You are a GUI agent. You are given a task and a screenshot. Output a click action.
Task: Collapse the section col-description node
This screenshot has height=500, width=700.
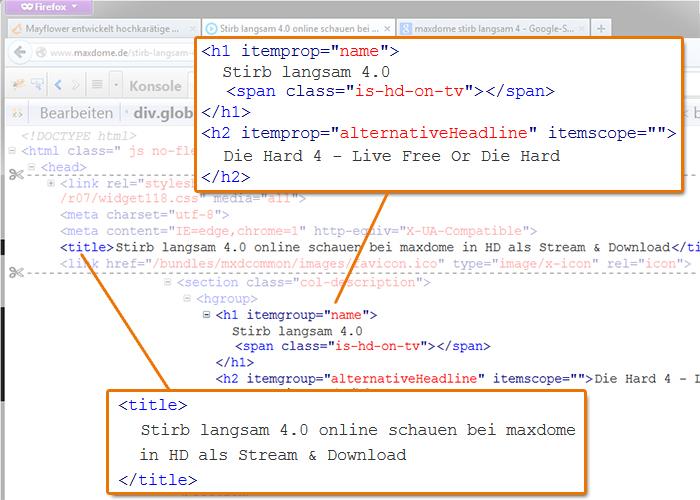167,282
